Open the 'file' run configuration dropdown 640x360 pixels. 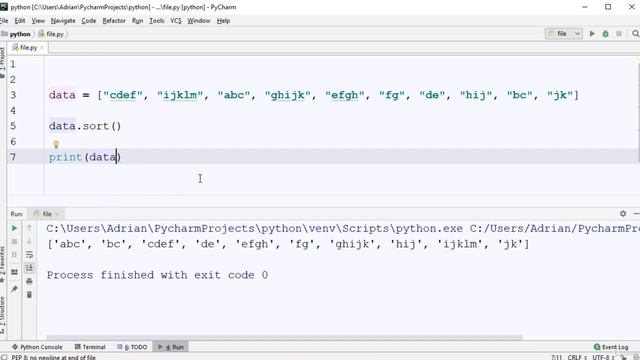coord(564,34)
